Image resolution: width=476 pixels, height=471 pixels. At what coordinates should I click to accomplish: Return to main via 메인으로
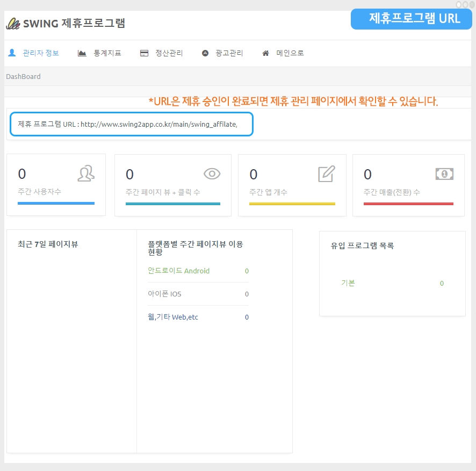pyautogui.click(x=290, y=53)
